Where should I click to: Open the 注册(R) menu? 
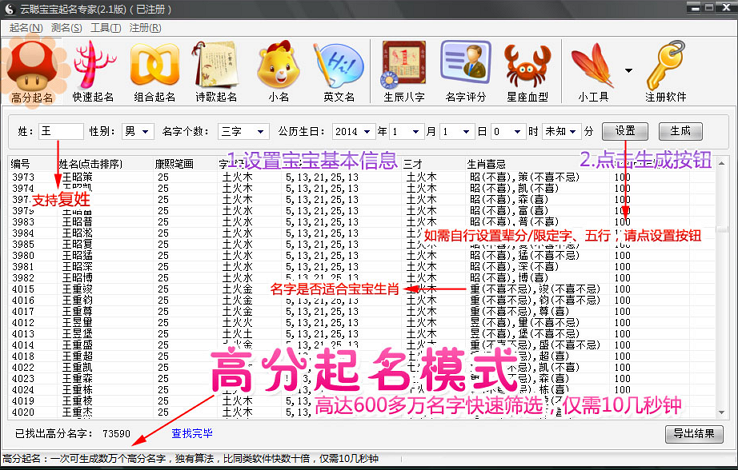click(x=145, y=28)
